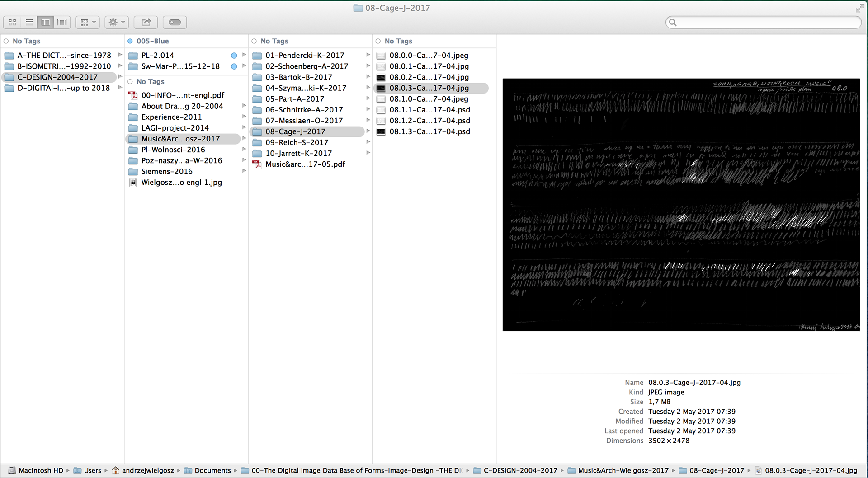Click the 08.0.0-Ca...7-04.jpeg file icon
Screen dimensions: 868x478
click(x=381, y=56)
